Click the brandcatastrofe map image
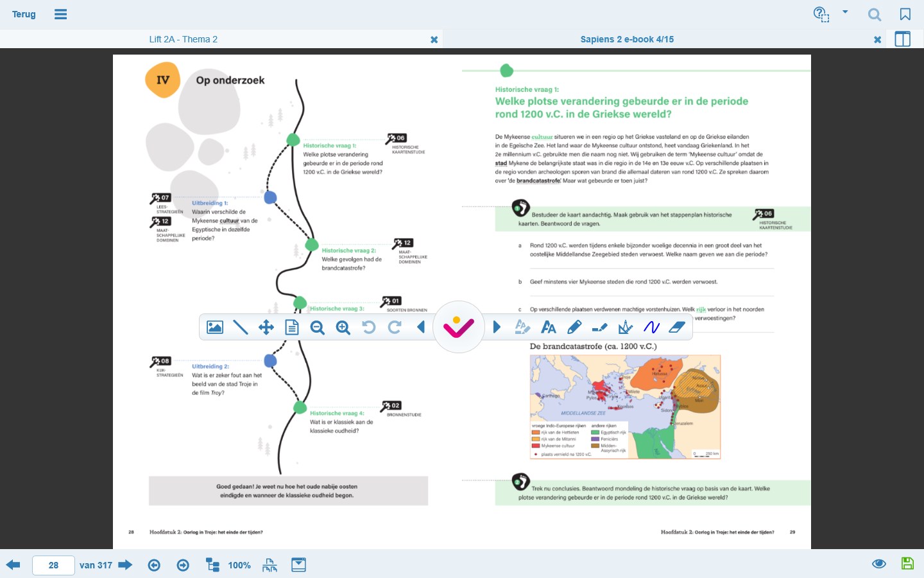Image resolution: width=924 pixels, height=578 pixels. [625, 407]
